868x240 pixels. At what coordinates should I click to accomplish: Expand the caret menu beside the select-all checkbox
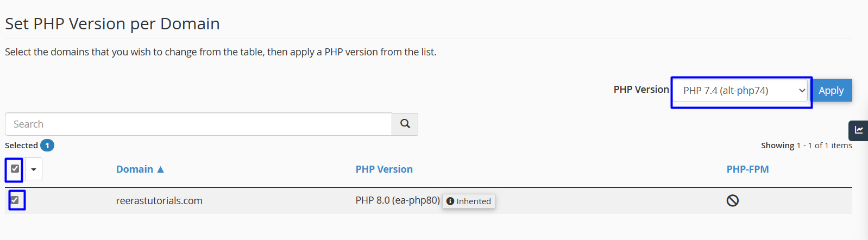pos(34,169)
